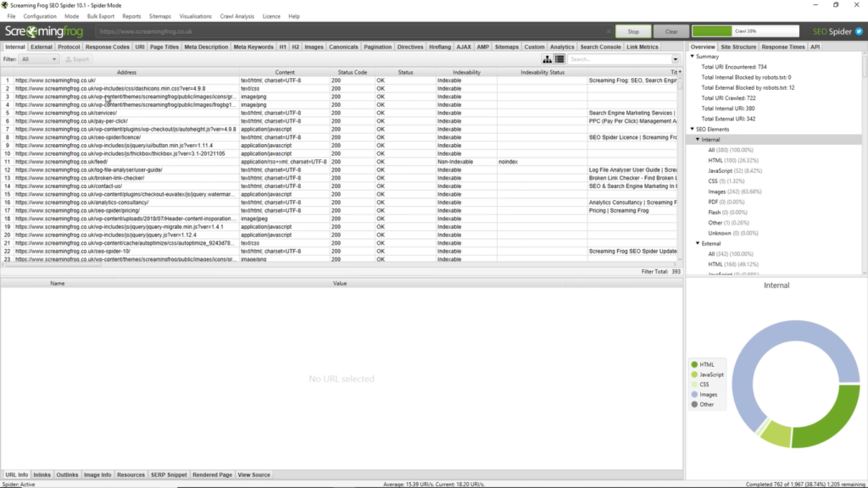Viewport: 868px width, 488px height.
Task: Collapse the Internal tree node
Action: tap(698, 140)
